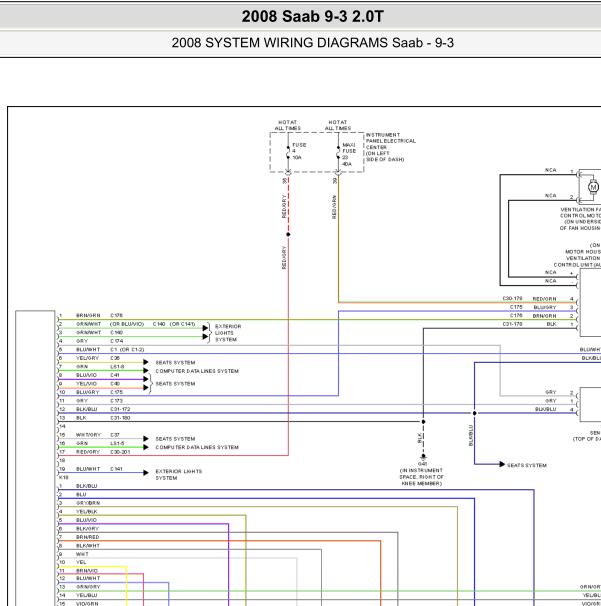Click the G41 ground symbol
601x606 pixels.
pos(423,457)
